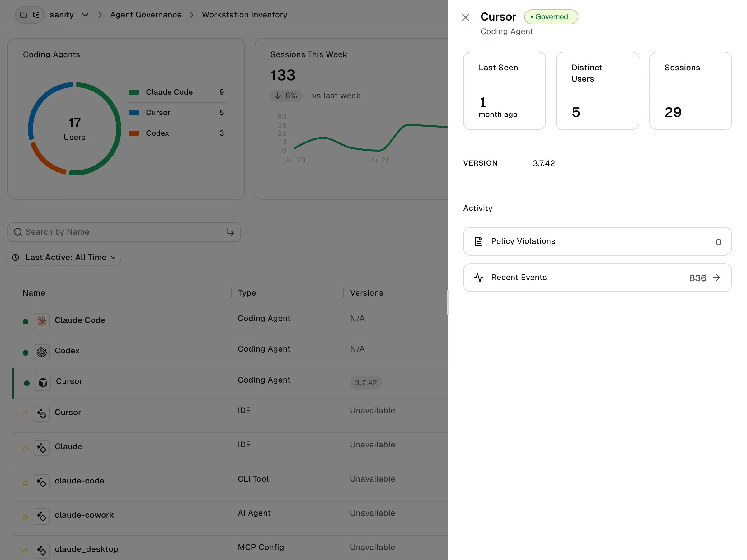Open the Policy Violations card
This screenshot has height=560, width=747.
pos(597,241)
